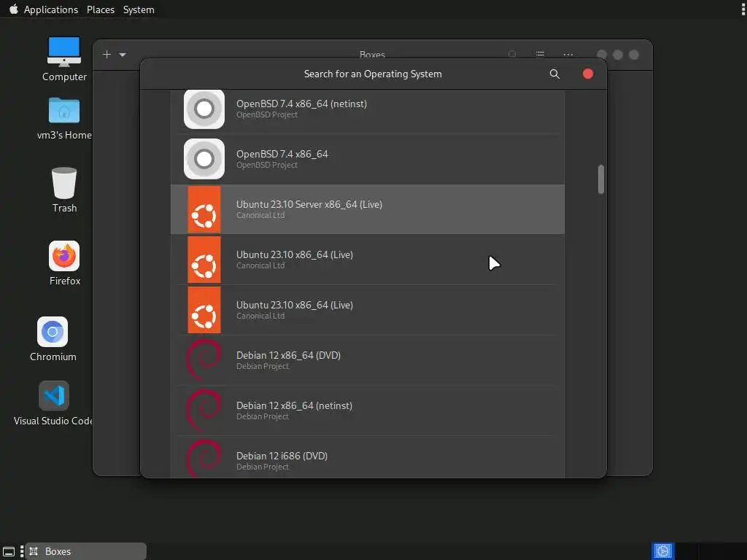Launch Firefox from the desktop
Screen dimensions: 747x560
64,256
